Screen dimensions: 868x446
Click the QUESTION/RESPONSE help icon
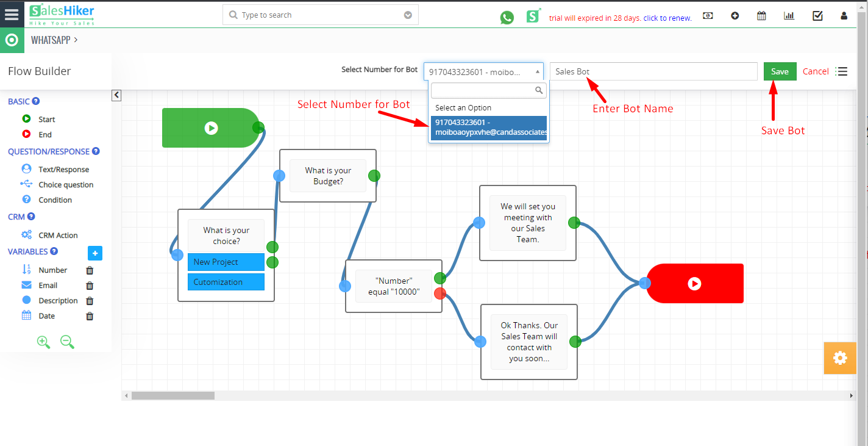[96, 151]
